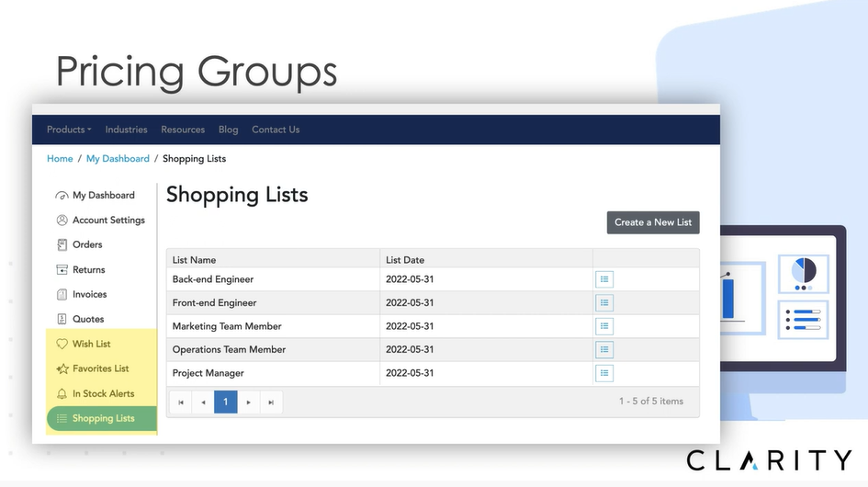Visit the Blog nav item
This screenshot has width=868, height=487.
tap(228, 130)
